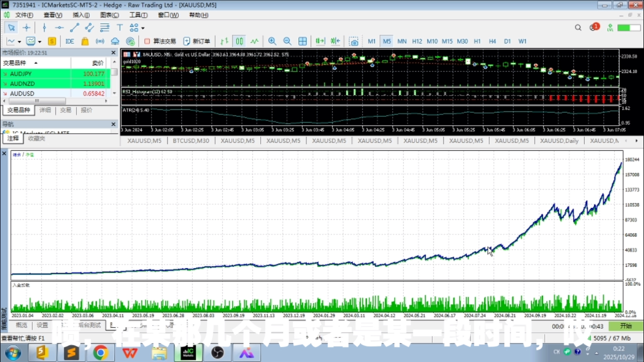
Task: Toggle the chart grid display
Action: click(x=302, y=41)
